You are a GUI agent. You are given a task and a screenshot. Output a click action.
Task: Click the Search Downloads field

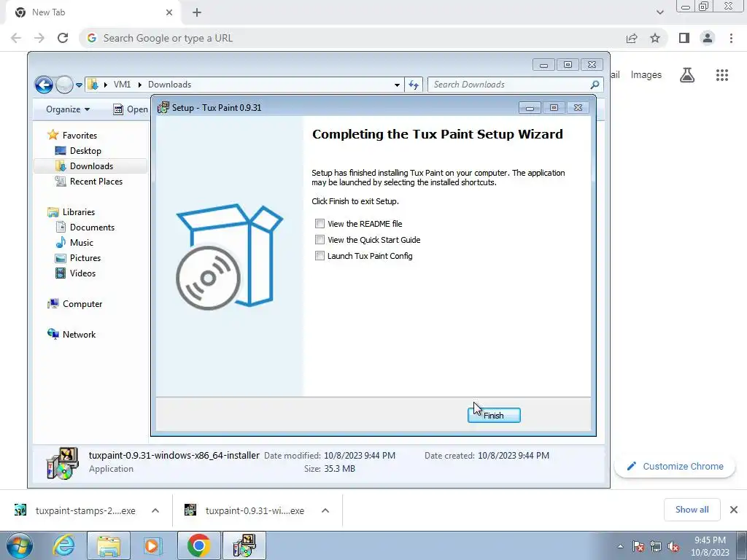click(516, 85)
